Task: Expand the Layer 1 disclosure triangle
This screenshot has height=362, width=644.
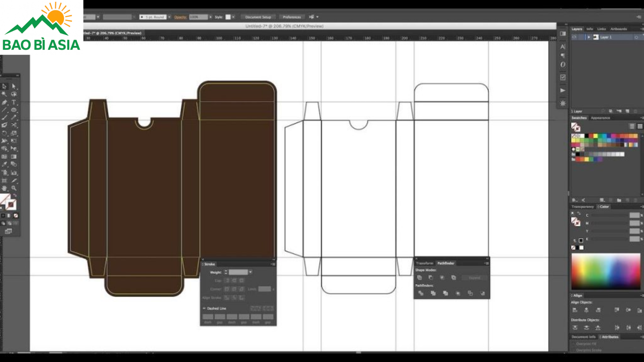Action: coord(589,37)
